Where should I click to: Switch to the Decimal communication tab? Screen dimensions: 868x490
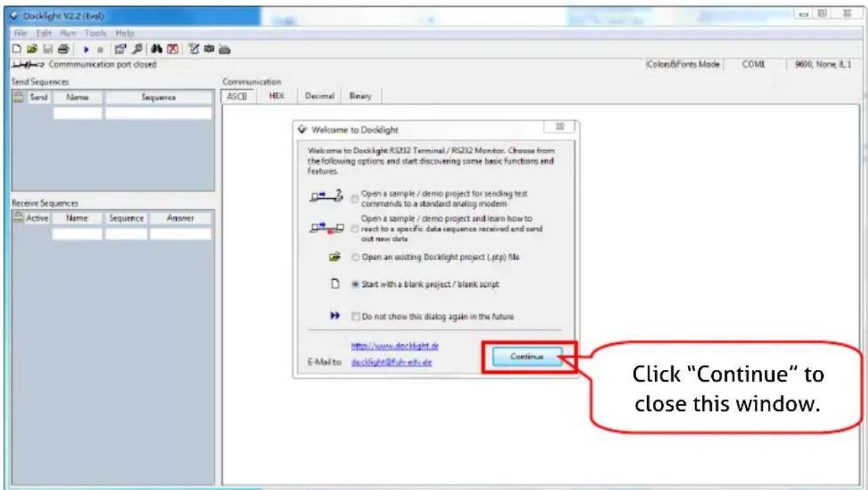pos(319,97)
